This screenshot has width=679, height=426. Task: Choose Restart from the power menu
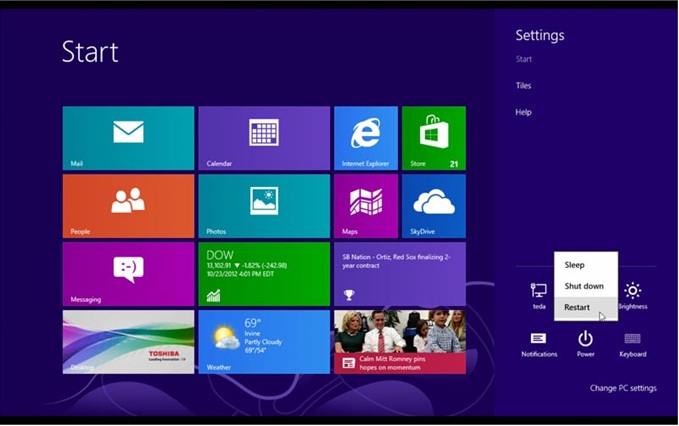tap(586, 307)
